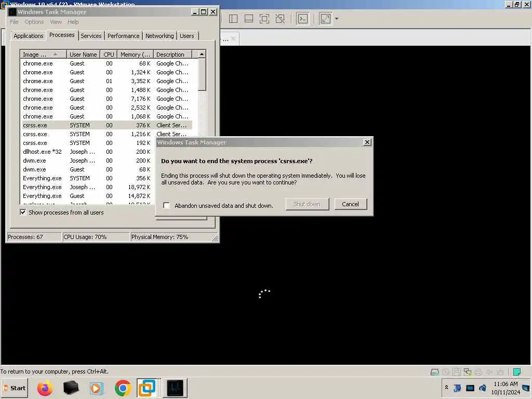Open Firefox from the taskbar
Image resolution: width=532 pixels, height=399 pixels.
coord(45,388)
